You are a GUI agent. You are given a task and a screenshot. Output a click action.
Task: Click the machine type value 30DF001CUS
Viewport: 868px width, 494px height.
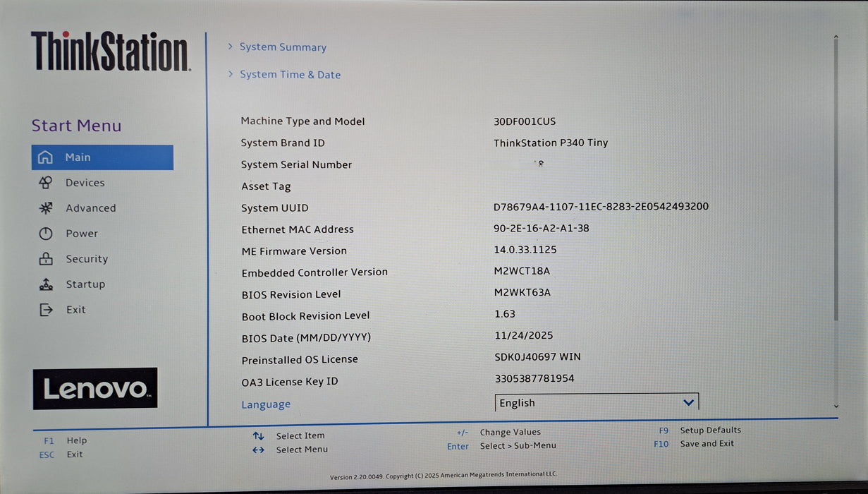[525, 121]
